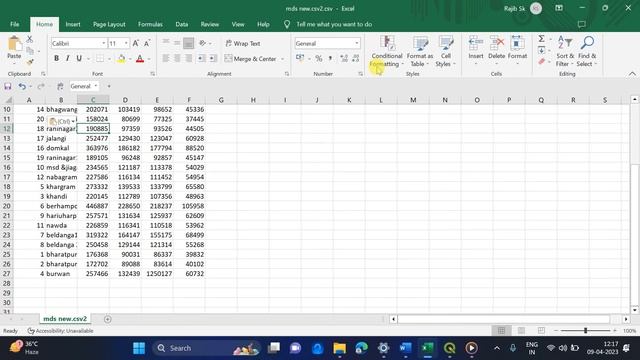Expand the Merge & Center dropdown arrow
This screenshot has height=360, width=640.
click(x=282, y=59)
